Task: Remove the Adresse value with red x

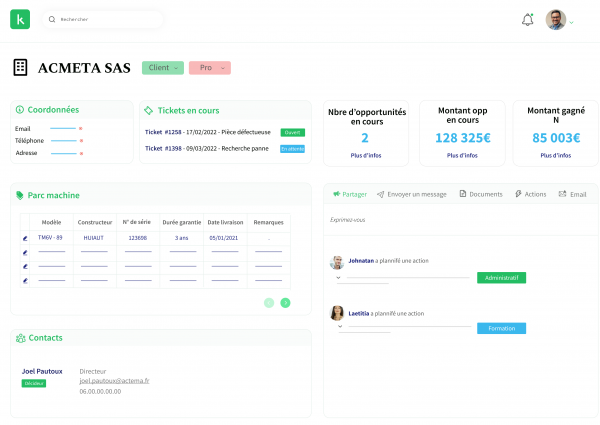Action: [x=81, y=153]
